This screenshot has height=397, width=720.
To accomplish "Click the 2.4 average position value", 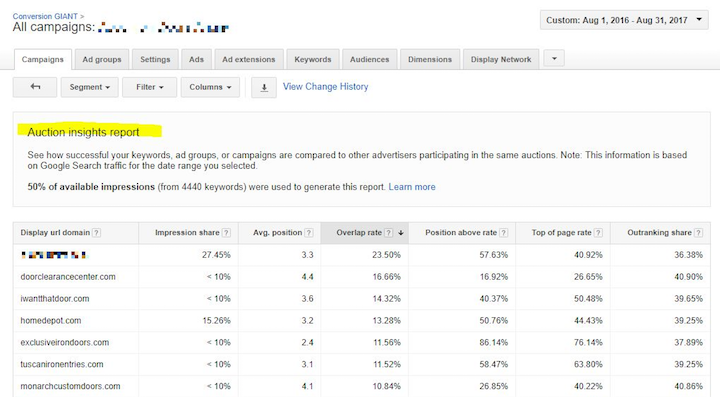I will (307, 342).
